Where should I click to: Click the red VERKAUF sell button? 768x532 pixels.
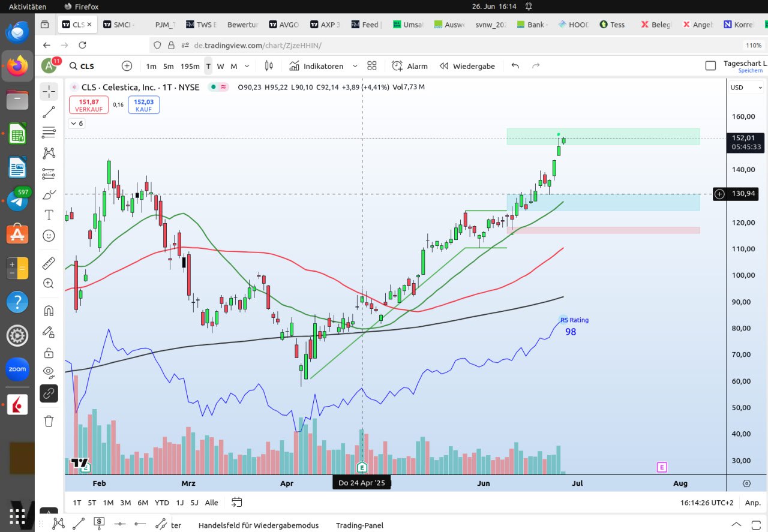pos(88,105)
